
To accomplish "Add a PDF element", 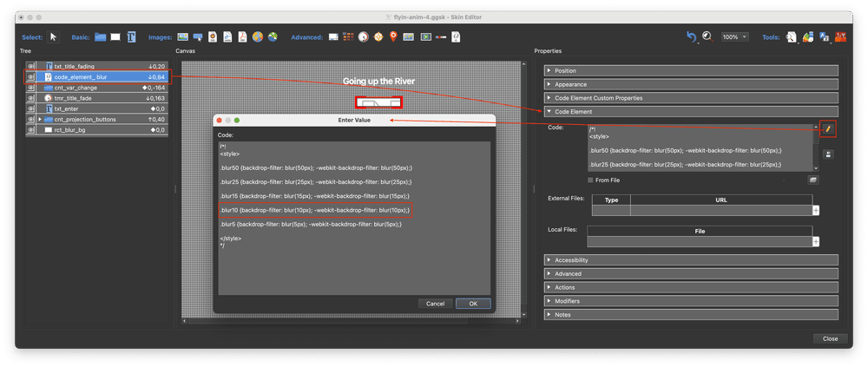I will pos(242,37).
